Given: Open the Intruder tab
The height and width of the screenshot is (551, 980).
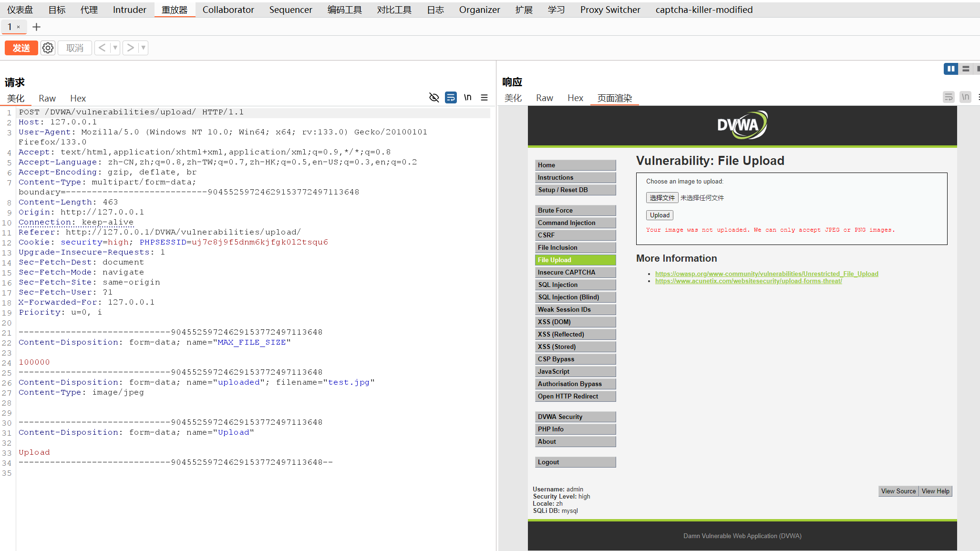Looking at the screenshot, I should [129, 10].
